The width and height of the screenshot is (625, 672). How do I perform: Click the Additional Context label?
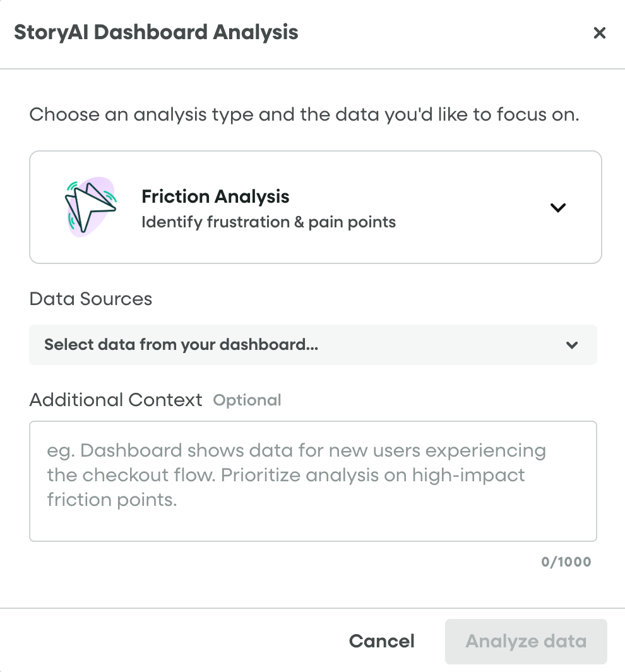pyautogui.click(x=116, y=400)
